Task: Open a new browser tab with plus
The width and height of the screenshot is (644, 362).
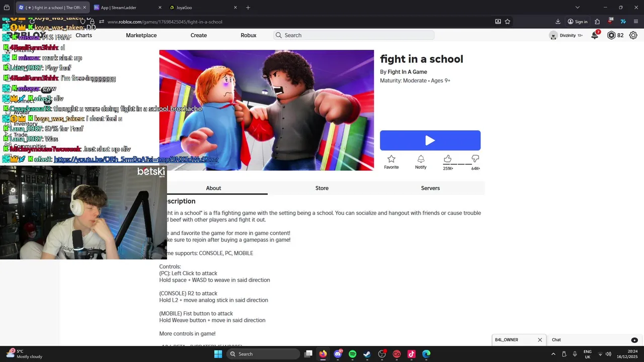Action: point(248,8)
